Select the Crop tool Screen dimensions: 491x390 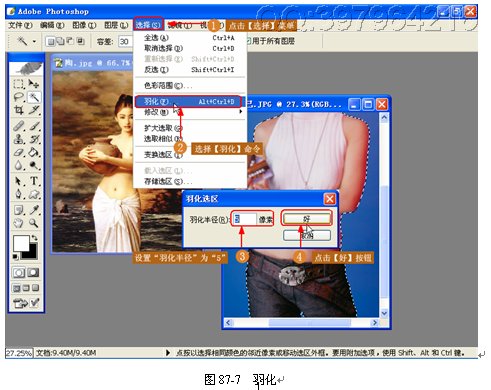tap(19, 110)
